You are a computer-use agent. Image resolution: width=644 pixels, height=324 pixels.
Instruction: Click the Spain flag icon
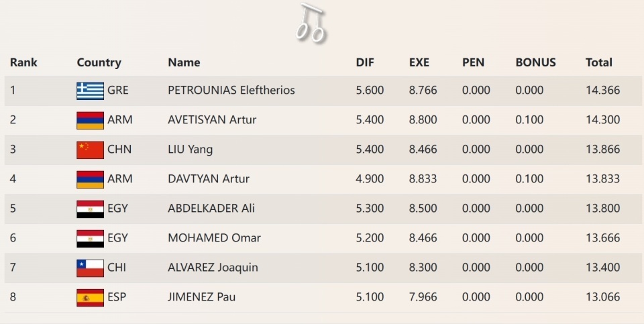(x=90, y=297)
